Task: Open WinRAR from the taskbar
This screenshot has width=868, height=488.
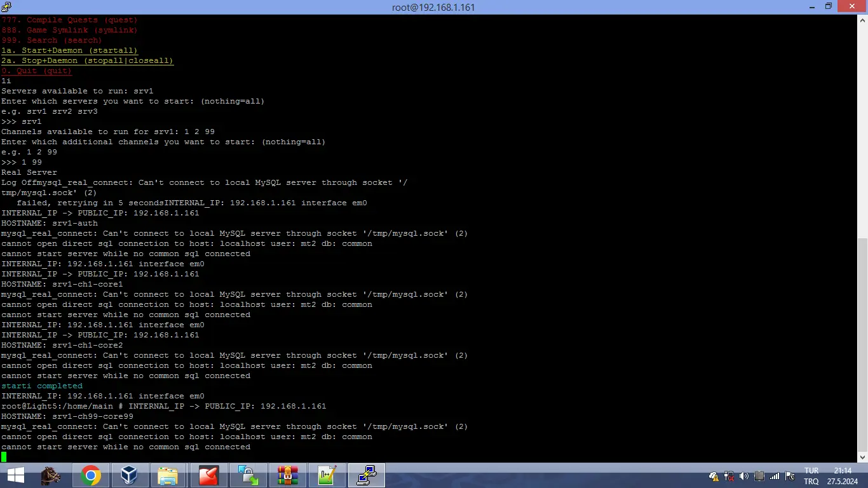Action: coord(287,475)
